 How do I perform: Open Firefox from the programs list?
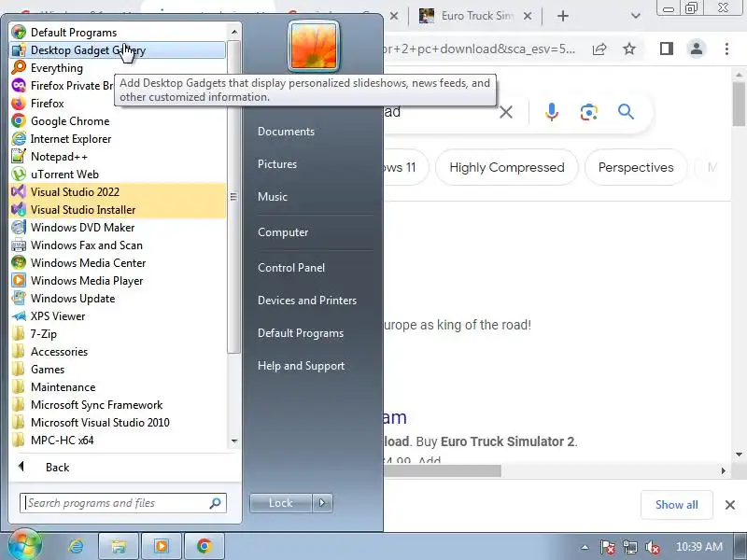[x=118, y=104]
